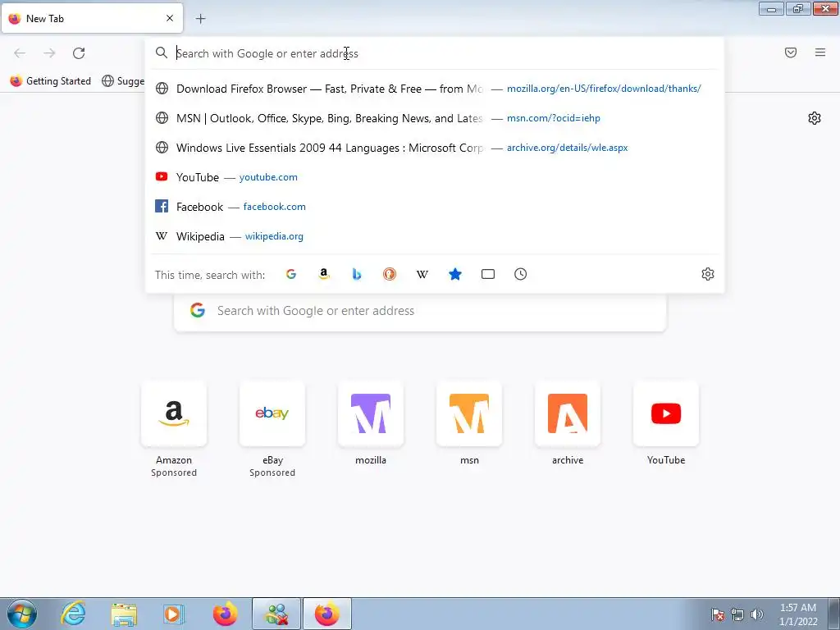Open search settings gear in dropdown
Viewport: 840px width, 630px height.
pyautogui.click(x=708, y=274)
